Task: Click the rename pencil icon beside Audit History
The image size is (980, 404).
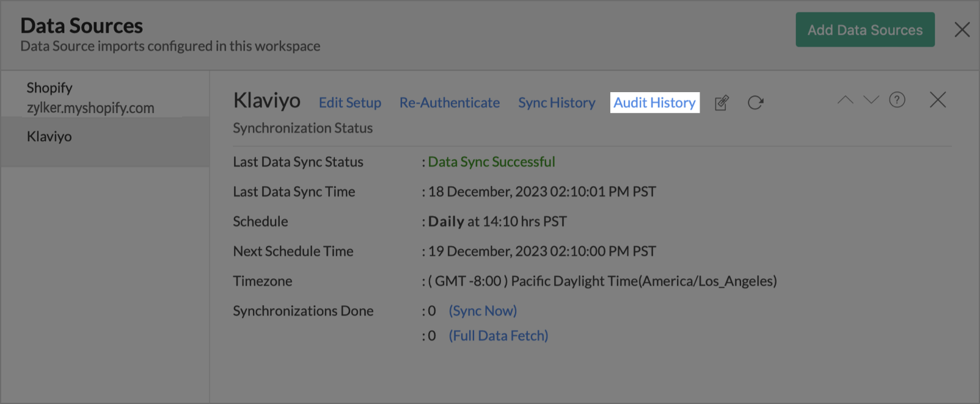Action: point(722,103)
